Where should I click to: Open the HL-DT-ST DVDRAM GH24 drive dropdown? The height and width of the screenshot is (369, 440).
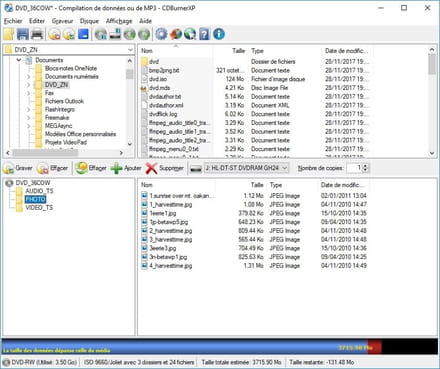pyautogui.click(x=285, y=168)
